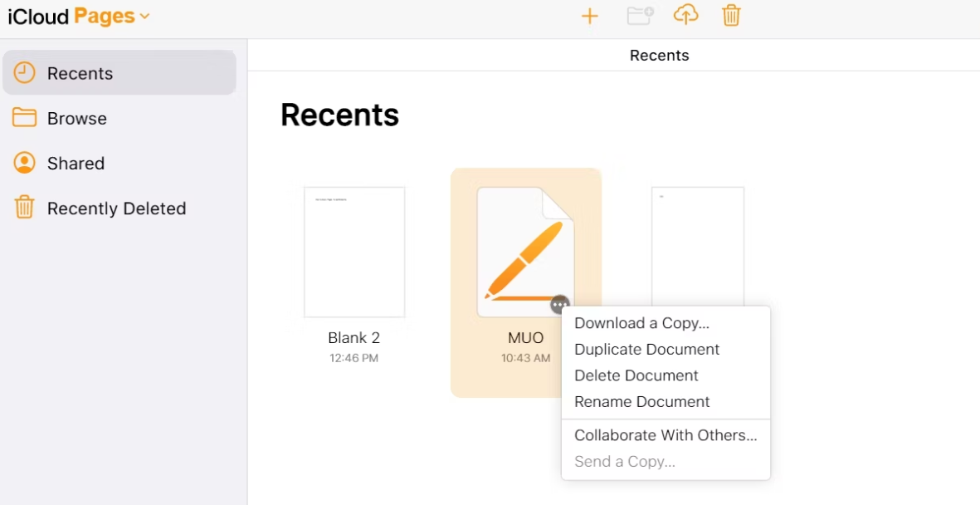Click the new folder icon in the toolbar
Viewport: 980px width, 505px height.
[x=640, y=16]
